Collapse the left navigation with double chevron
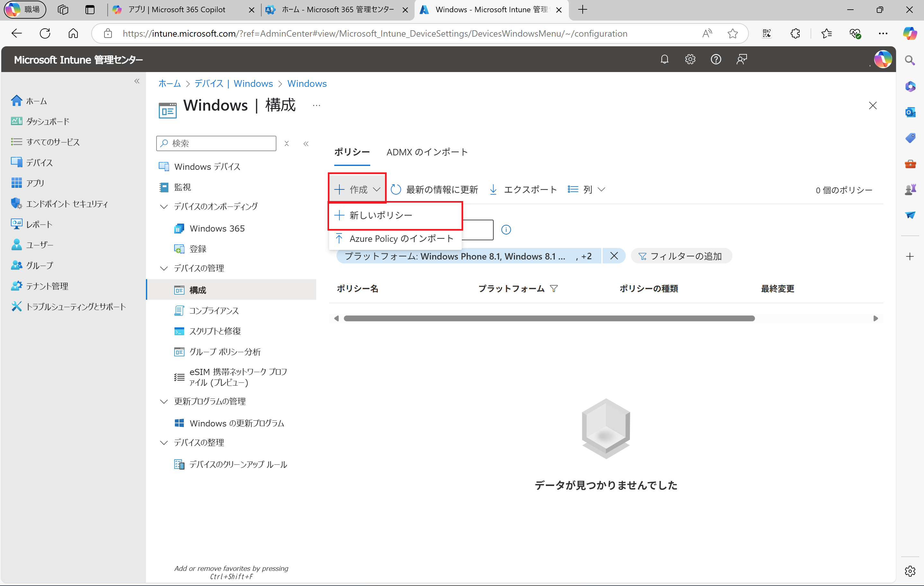 (x=137, y=81)
